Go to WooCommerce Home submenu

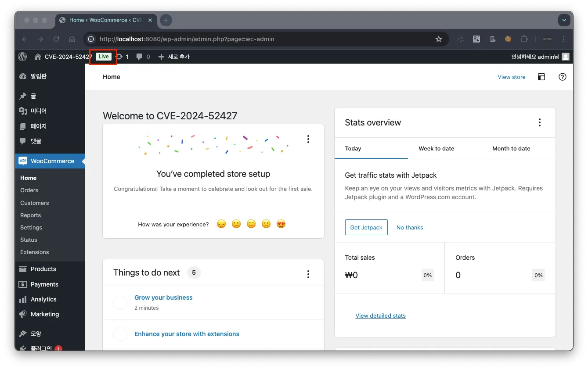28,178
